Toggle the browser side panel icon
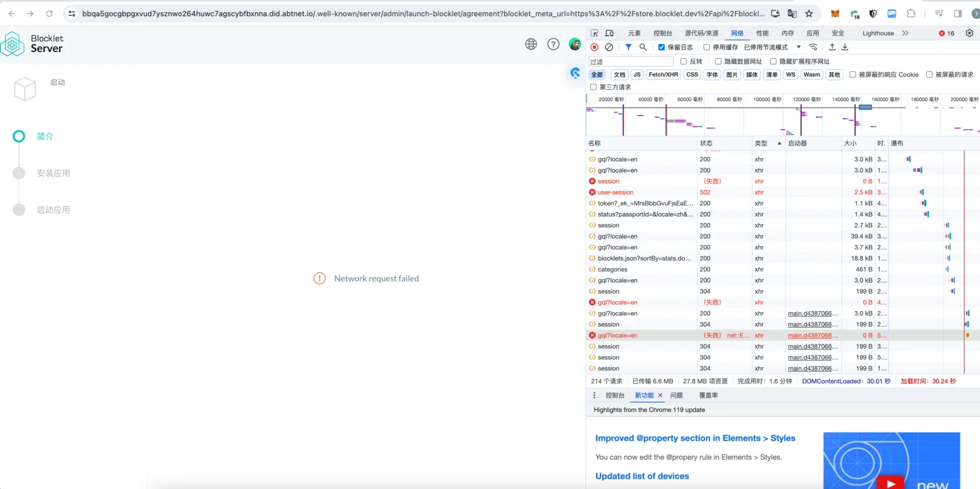Image resolution: width=980 pixels, height=489 pixels. [957, 13]
